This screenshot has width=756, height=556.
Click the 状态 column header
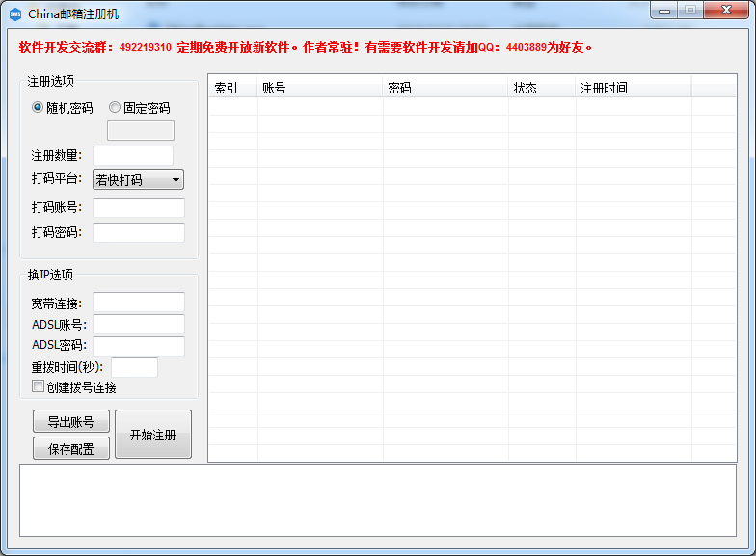point(542,88)
